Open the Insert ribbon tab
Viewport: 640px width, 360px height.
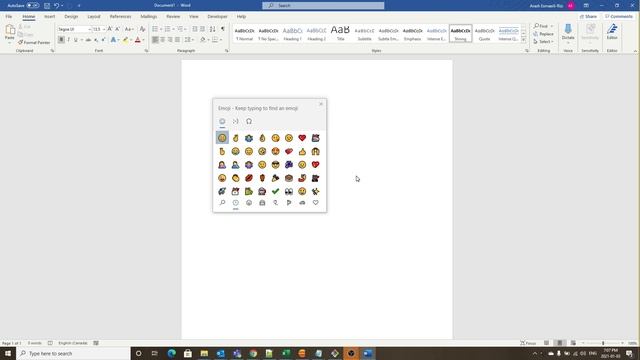tap(49, 17)
